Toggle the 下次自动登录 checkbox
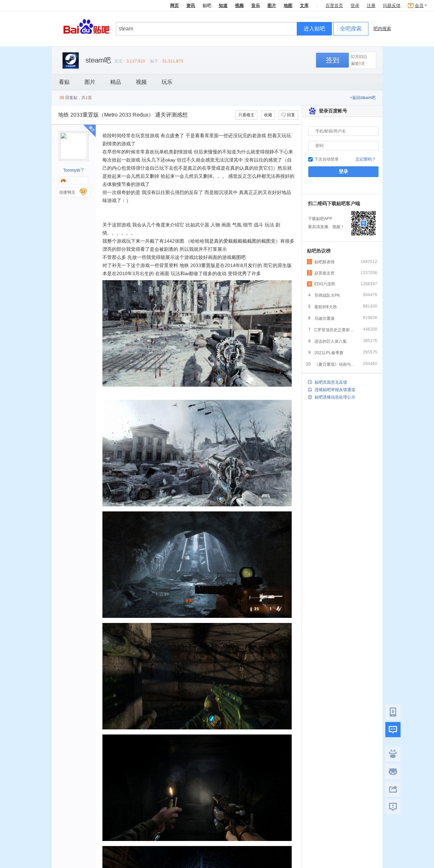This screenshot has height=868, width=434. tap(310, 159)
